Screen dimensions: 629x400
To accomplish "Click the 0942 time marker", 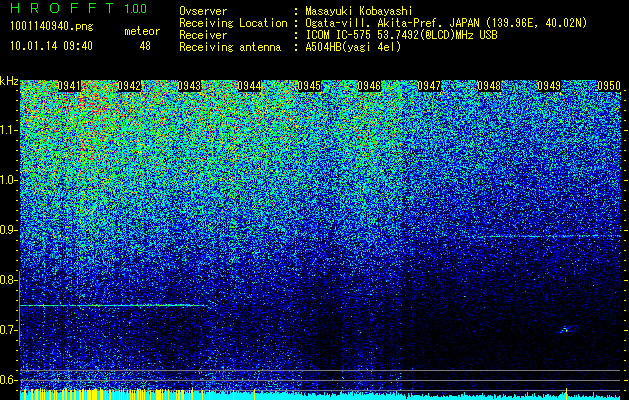I will (129, 86).
